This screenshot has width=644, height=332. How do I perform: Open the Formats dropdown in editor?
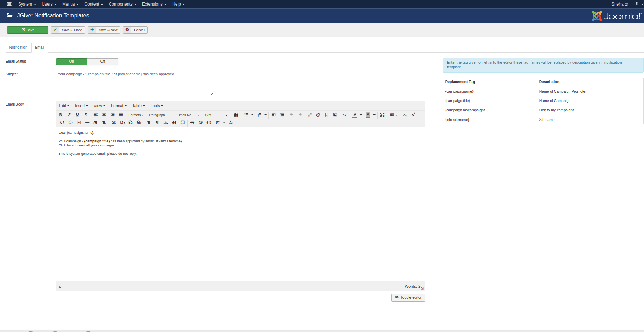[x=136, y=115]
